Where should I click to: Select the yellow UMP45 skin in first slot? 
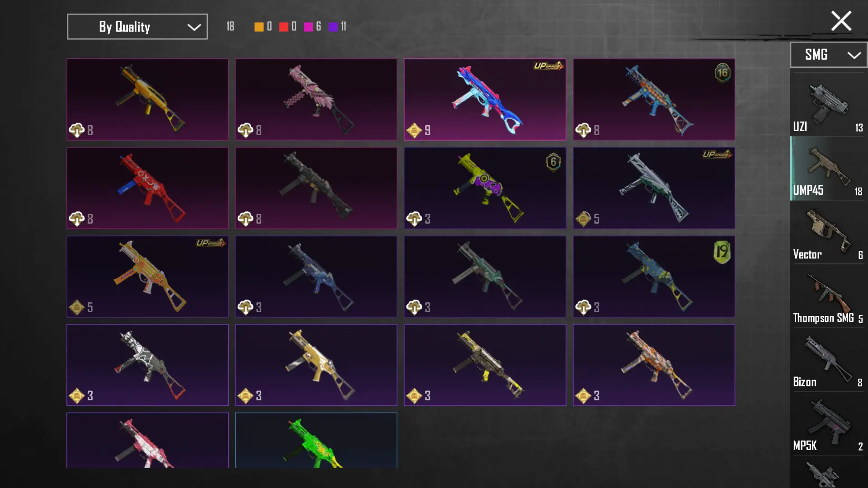147,99
